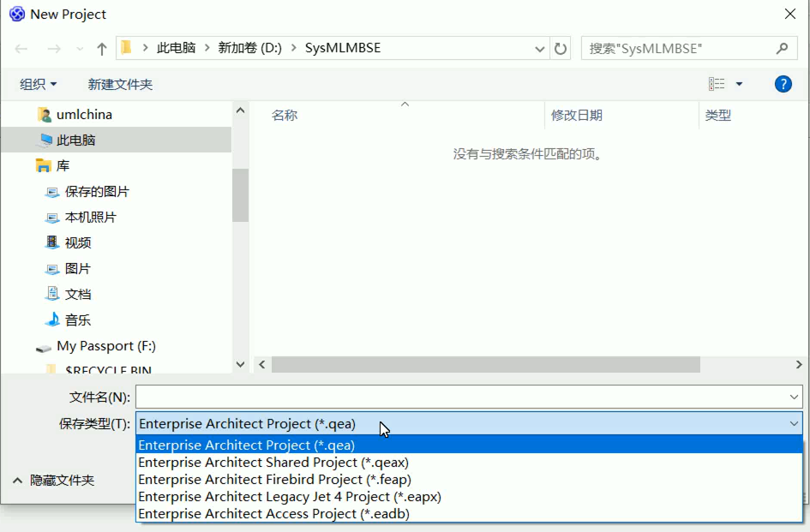Refresh the SysMLMBSE folder view
Screen dimensions: 810x532
click(x=561, y=49)
